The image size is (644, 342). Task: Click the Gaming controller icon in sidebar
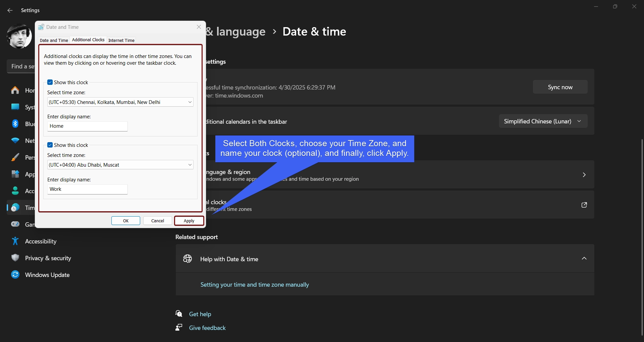point(15,224)
